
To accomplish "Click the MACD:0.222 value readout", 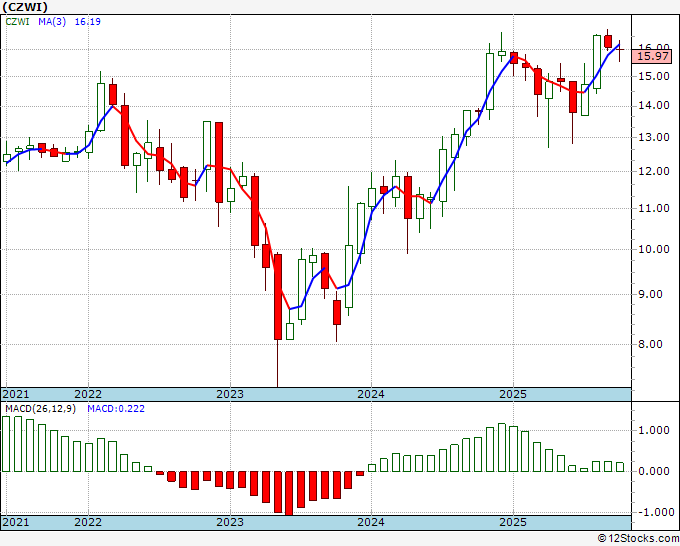I will click(116, 409).
